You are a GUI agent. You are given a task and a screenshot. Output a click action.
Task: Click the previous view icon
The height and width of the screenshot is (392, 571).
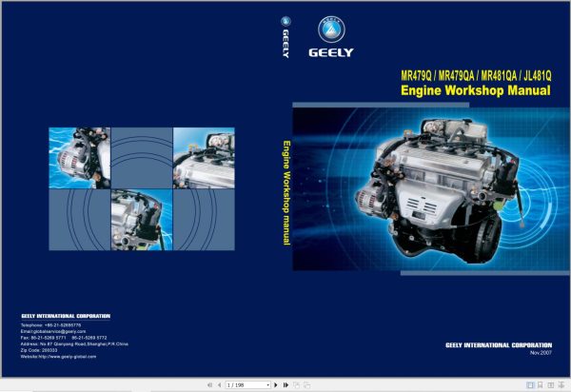pyautogui.click(x=296, y=384)
